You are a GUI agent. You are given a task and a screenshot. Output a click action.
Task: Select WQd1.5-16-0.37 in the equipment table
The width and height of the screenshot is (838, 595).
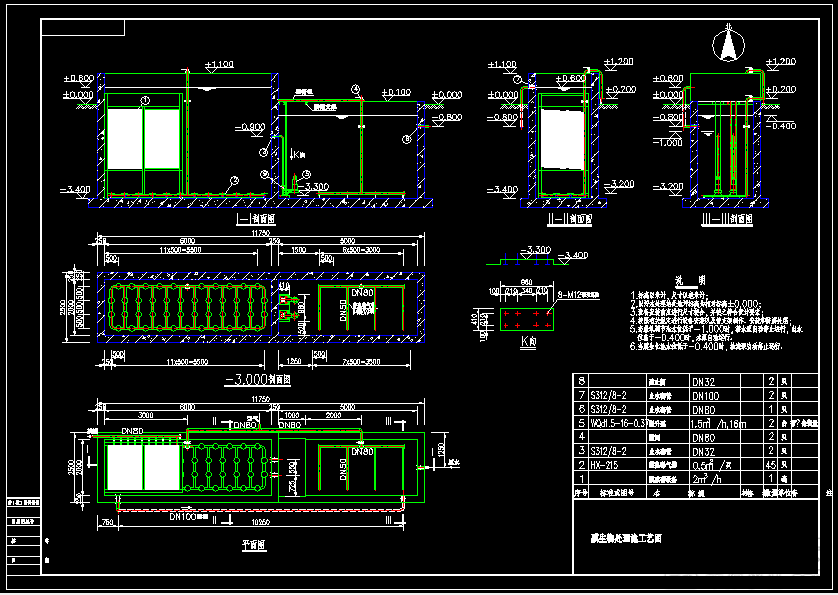coord(617,423)
